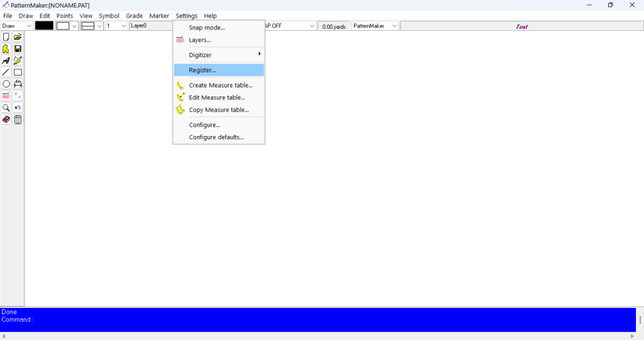Close the open Settings menu

(x=186, y=16)
